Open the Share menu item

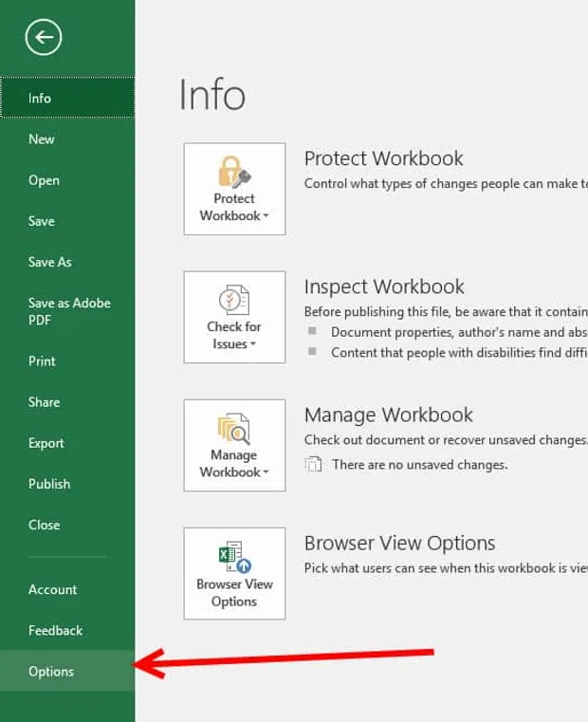coord(67,402)
